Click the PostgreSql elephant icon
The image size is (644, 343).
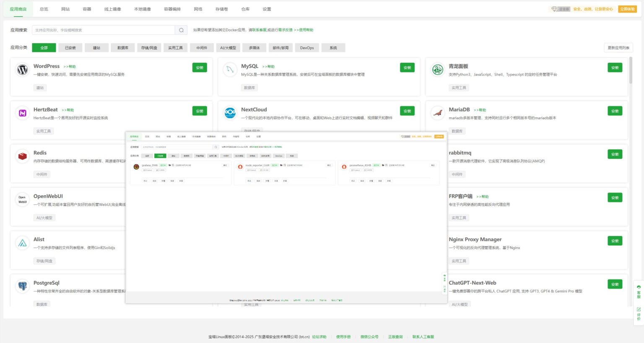(23, 286)
